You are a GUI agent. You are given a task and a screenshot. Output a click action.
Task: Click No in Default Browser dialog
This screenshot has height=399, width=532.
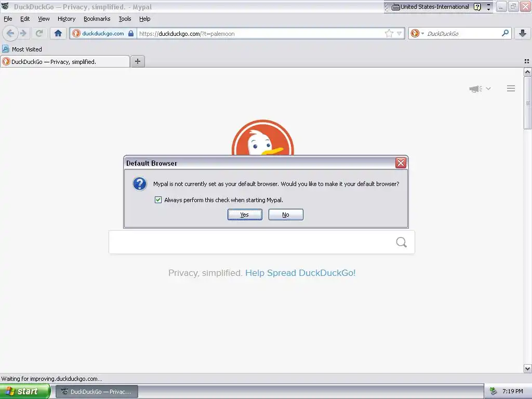[x=286, y=215]
